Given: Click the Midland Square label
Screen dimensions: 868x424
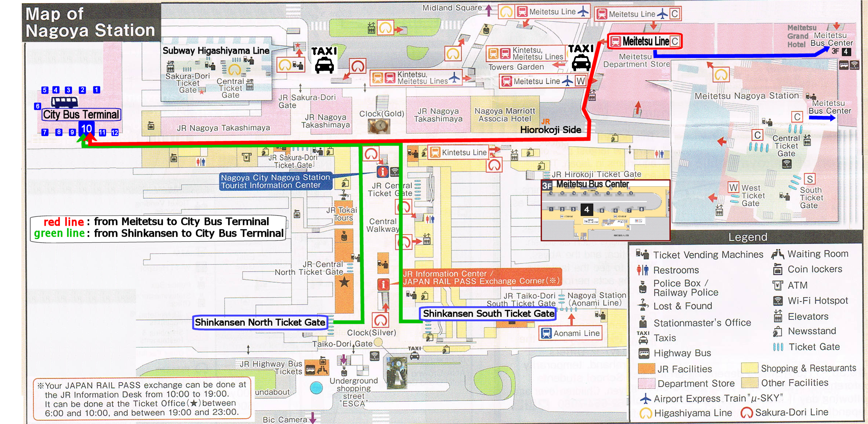Looking at the screenshot, I should (452, 8).
